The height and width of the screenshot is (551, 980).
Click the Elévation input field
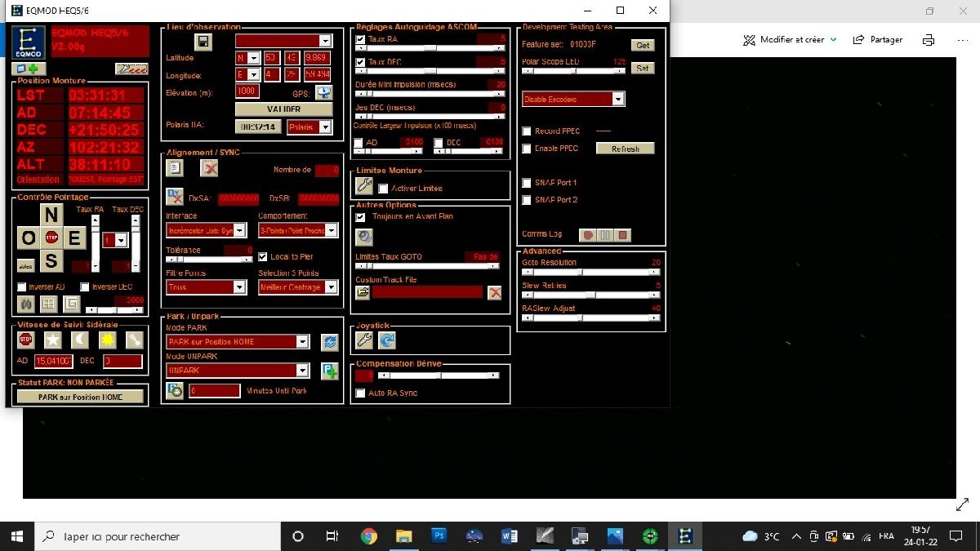tap(247, 92)
